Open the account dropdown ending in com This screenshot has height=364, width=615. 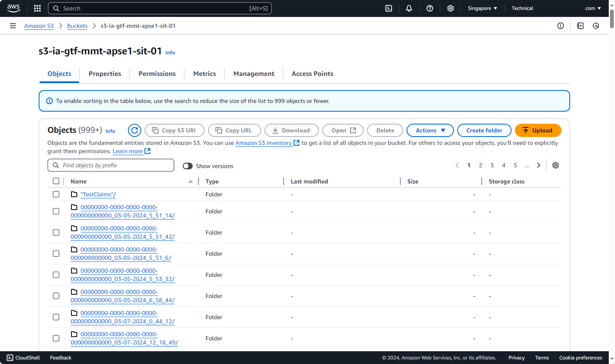[x=593, y=8]
